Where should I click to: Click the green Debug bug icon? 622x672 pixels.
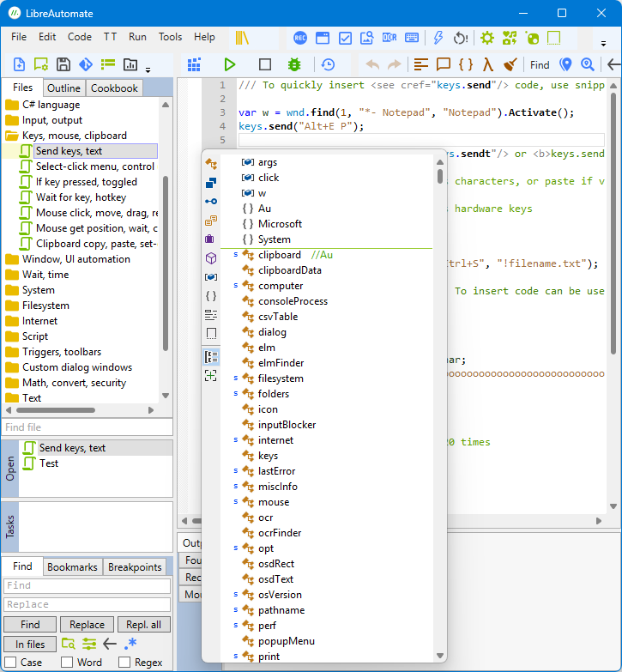294,64
